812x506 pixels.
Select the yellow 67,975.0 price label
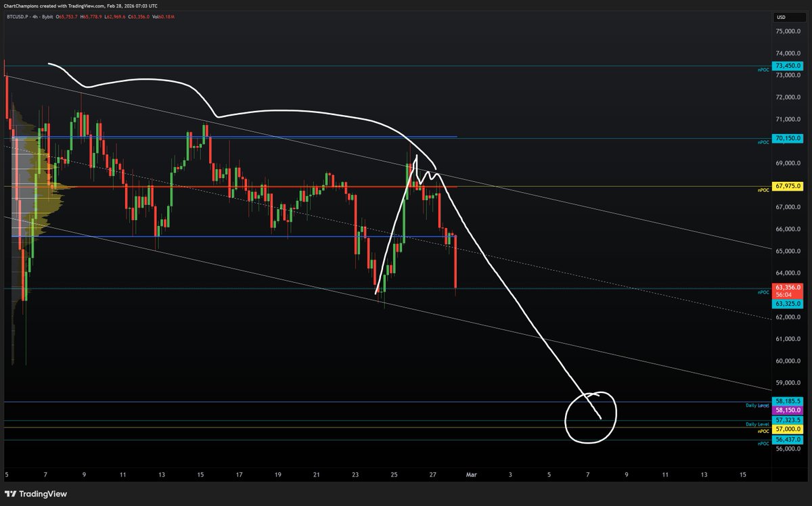788,186
